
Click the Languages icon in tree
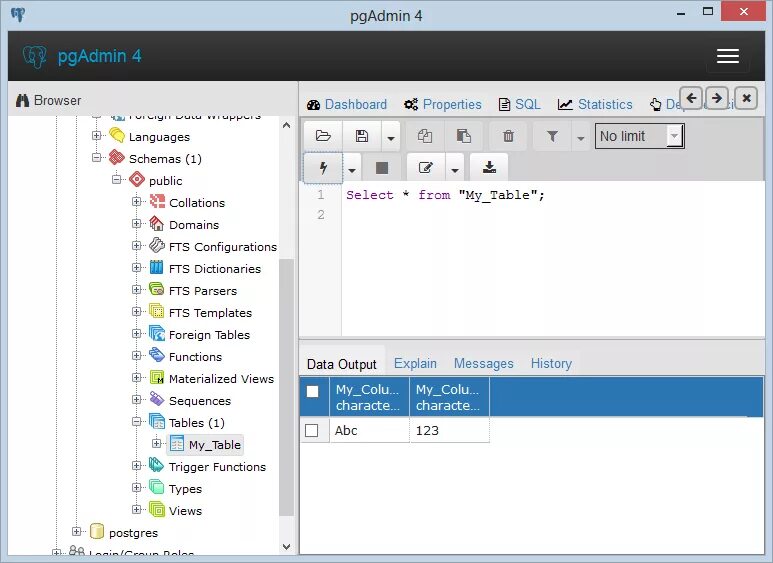coord(117,135)
